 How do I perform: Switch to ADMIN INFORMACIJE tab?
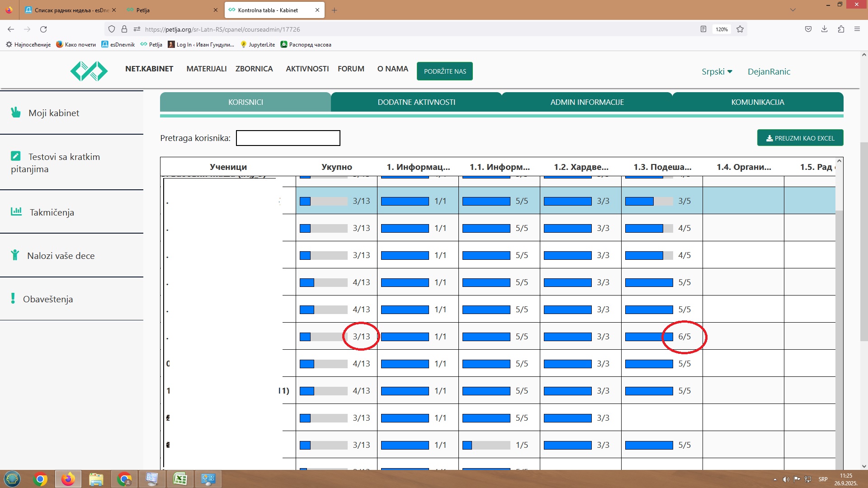click(587, 102)
